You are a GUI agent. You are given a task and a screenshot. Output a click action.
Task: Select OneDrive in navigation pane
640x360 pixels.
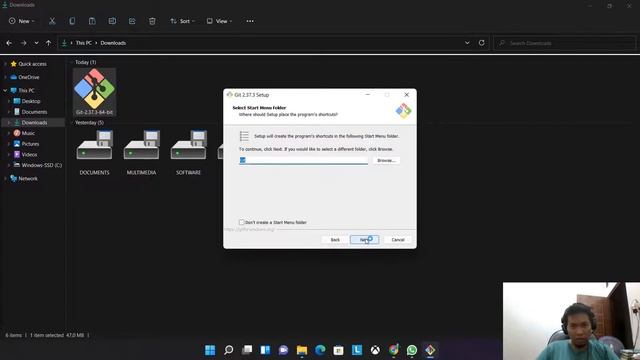pyautogui.click(x=29, y=77)
